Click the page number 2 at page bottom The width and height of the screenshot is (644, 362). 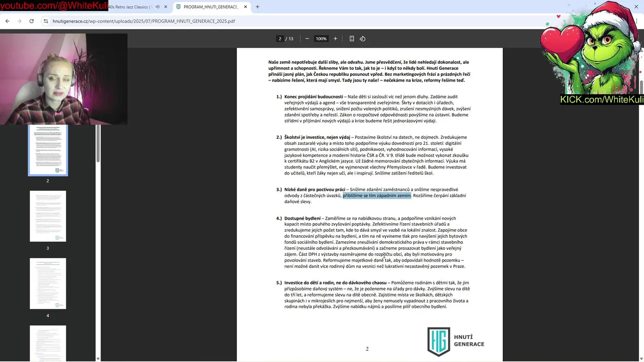pyautogui.click(x=367, y=349)
